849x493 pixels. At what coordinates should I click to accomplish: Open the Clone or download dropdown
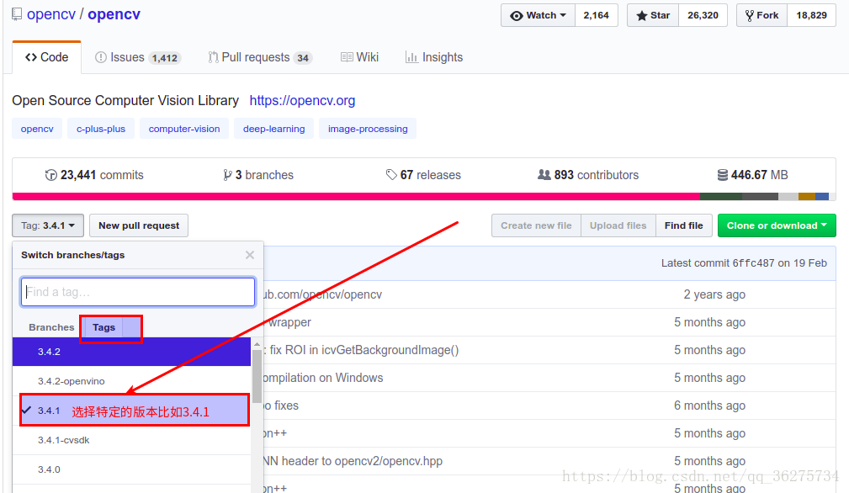coord(776,226)
